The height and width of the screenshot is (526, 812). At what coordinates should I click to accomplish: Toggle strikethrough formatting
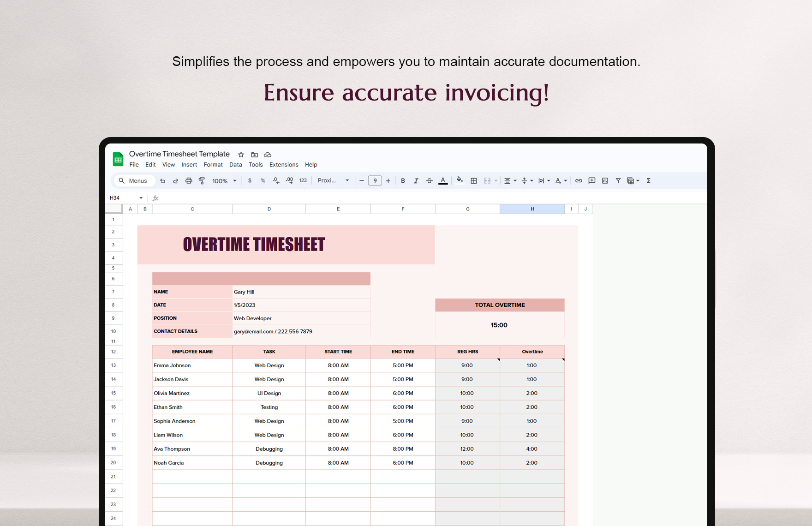pyautogui.click(x=430, y=180)
